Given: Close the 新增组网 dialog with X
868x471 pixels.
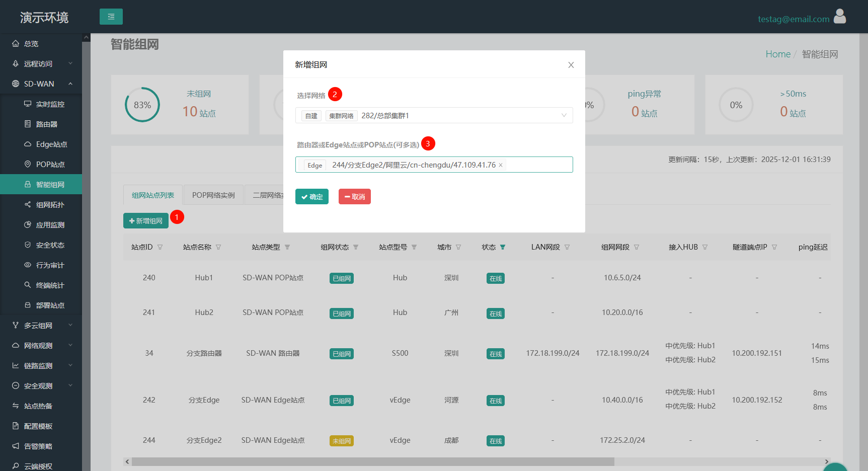Looking at the screenshot, I should coord(571,65).
